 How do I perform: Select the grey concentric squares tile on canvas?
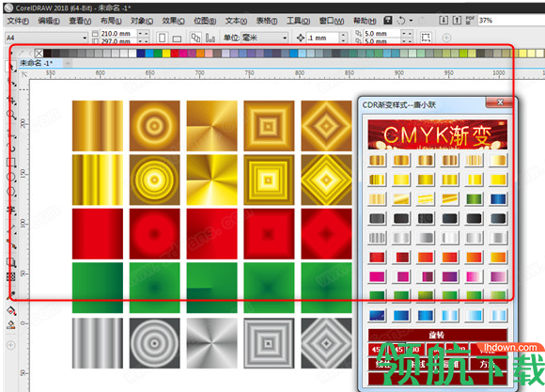click(269, 343)
